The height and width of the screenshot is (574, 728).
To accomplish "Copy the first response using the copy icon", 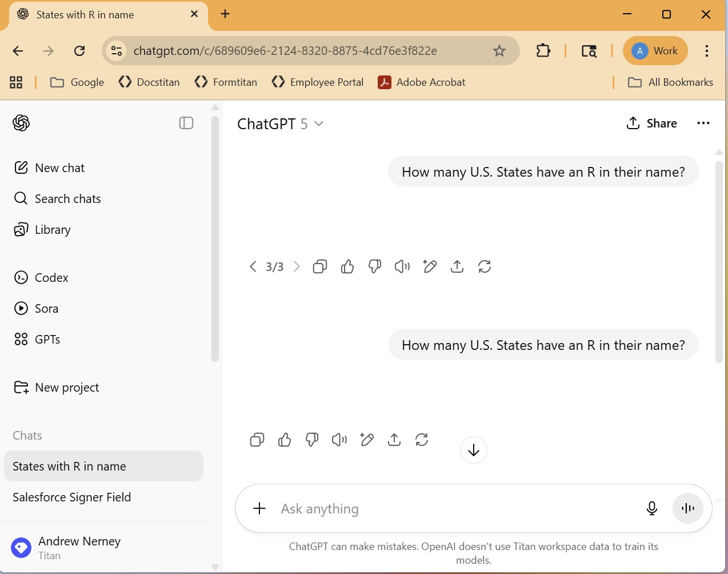I will [x=320, y=266].
